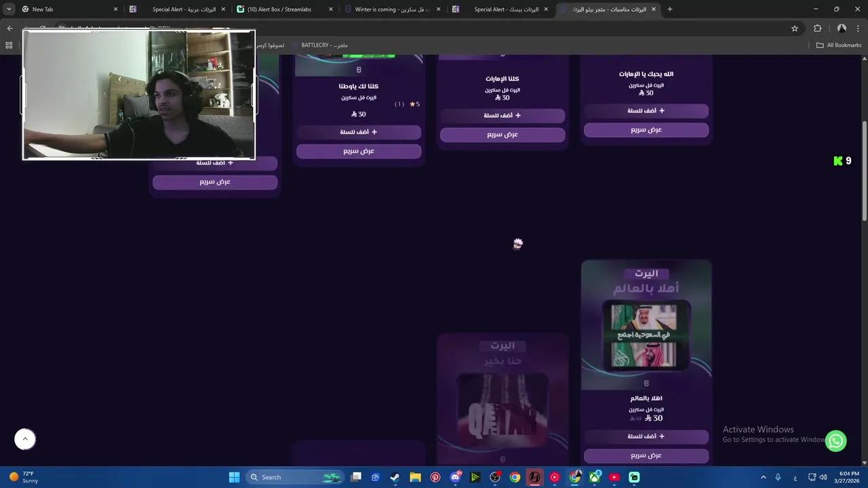Image resolution: width=868 pixels, height=488 pixels.
Task: Open اهلا بالعالم product title link
Action: tap(646, 399)
